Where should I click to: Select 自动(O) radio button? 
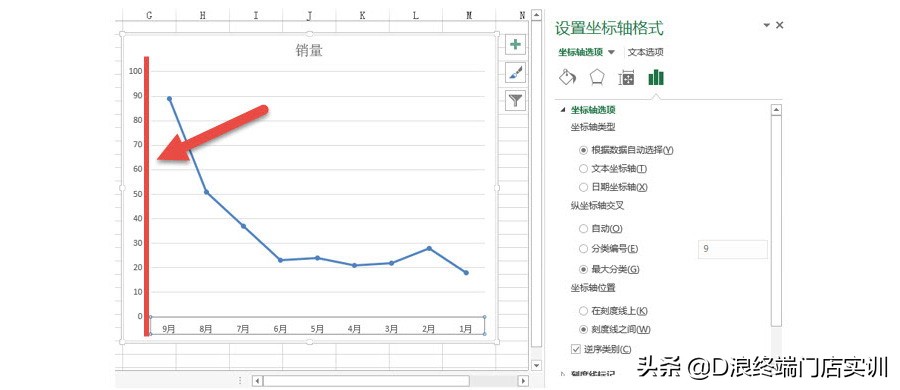tap(583, 229)
